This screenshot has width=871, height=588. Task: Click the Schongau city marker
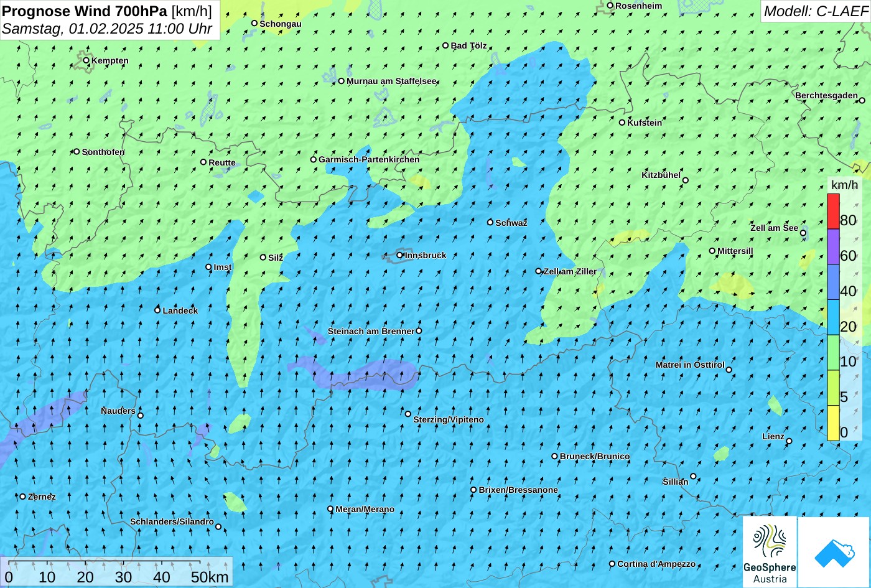point(254,23)
